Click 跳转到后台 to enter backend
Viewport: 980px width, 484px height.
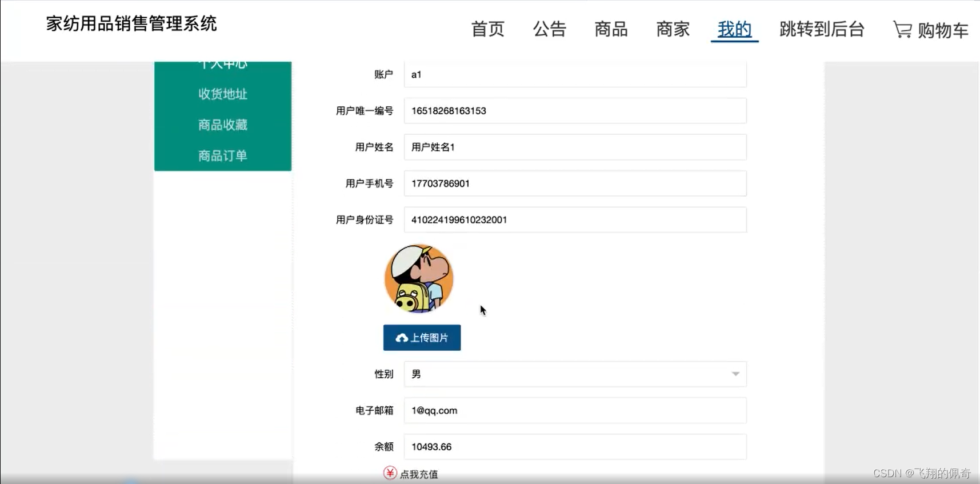(x=822, y=29)
